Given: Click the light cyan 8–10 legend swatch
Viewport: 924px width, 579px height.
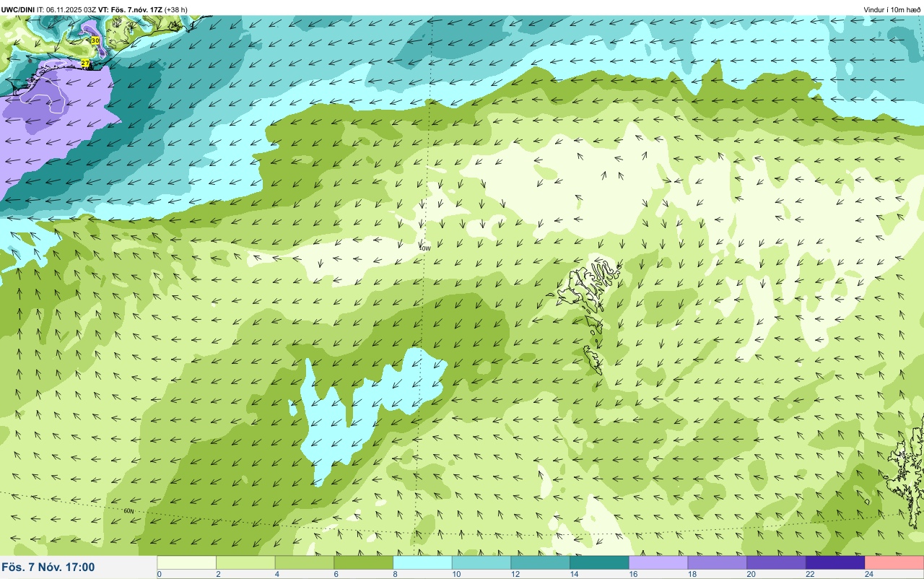Looking at the screenshot, I should tap(422, 562).
